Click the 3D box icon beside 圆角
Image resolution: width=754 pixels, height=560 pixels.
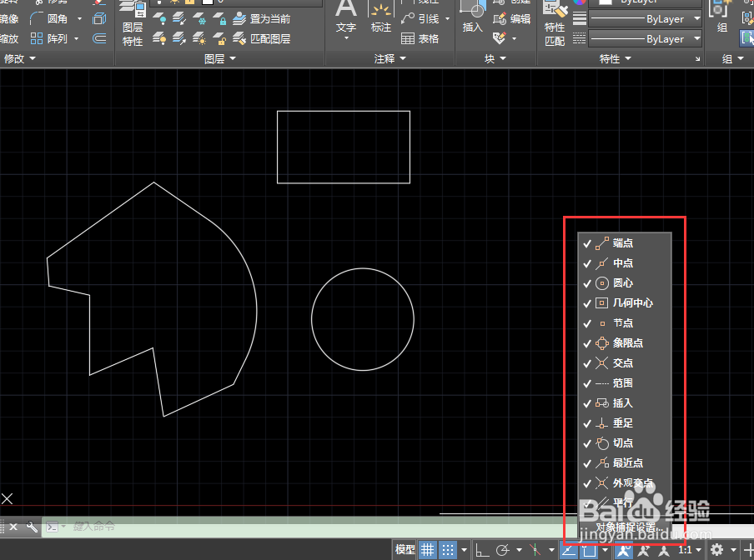pos(99,18)
